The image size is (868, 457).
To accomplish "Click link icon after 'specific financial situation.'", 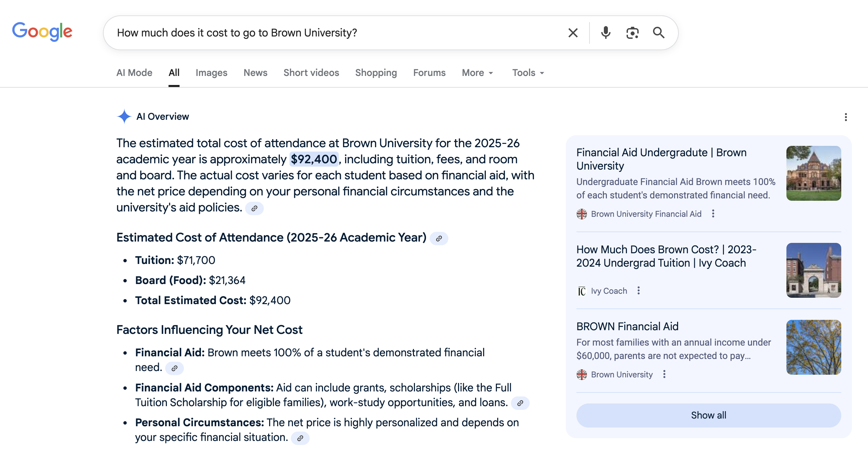I will [300, 438].
